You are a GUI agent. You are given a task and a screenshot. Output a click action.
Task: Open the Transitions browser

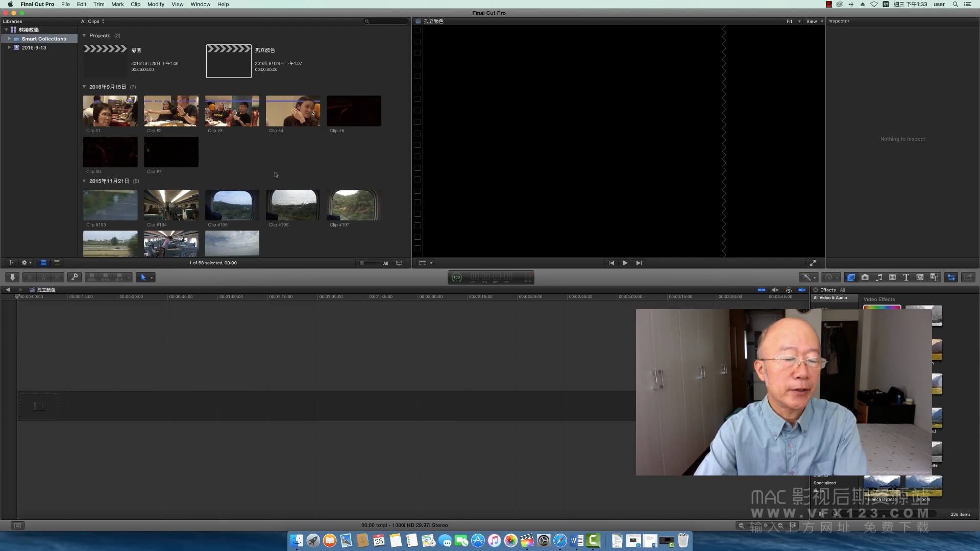tap(892, 277)
